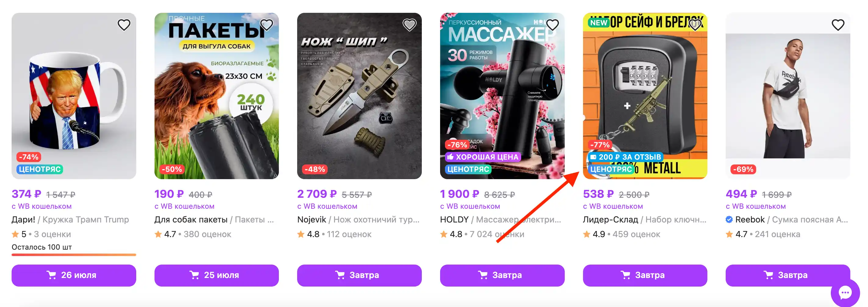Image resolution: width=868 pixels, height=307 pixels.
Task: Open the Дари! Кружка Трамп product title
Action: [70, 220]
